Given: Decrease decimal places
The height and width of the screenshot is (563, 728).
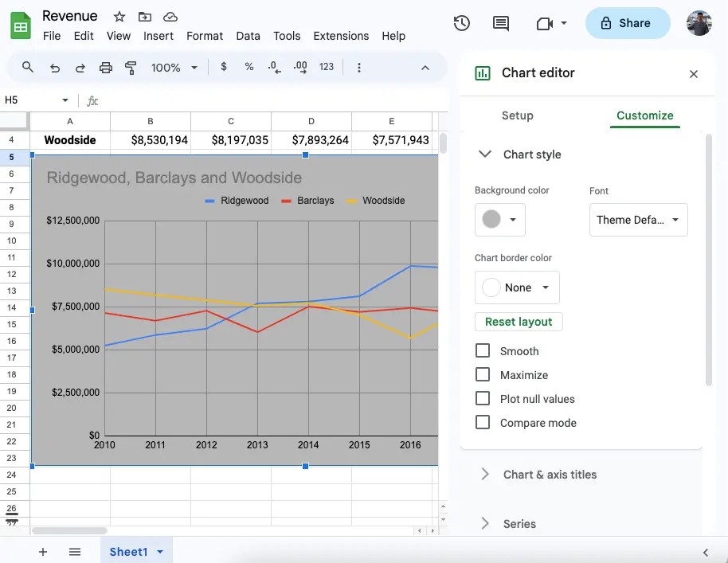Looking at the screenshot, I should [274, 67].
